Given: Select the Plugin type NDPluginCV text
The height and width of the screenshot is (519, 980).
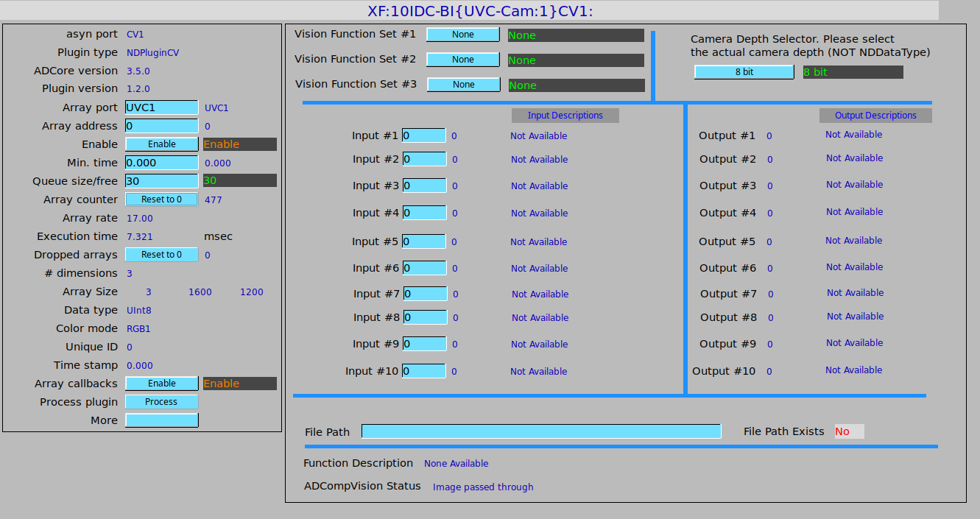Looking at the screenshot, I should (152, 52).
